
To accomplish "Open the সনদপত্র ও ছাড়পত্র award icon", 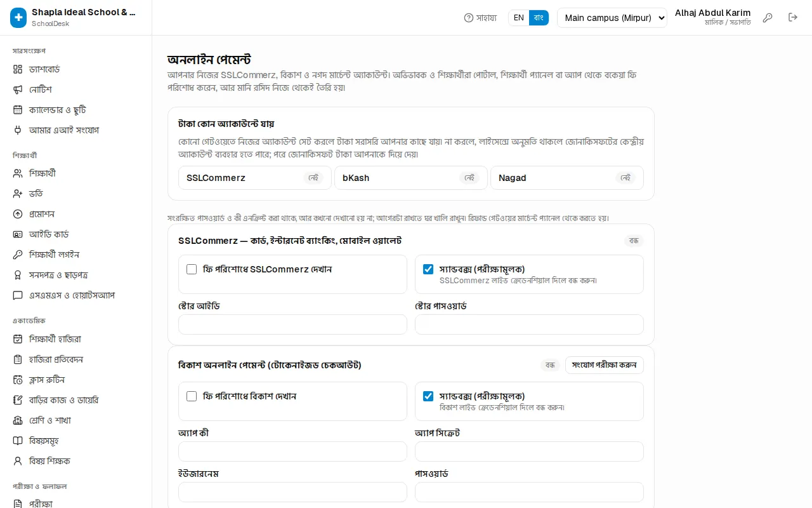I will [18, 275].
